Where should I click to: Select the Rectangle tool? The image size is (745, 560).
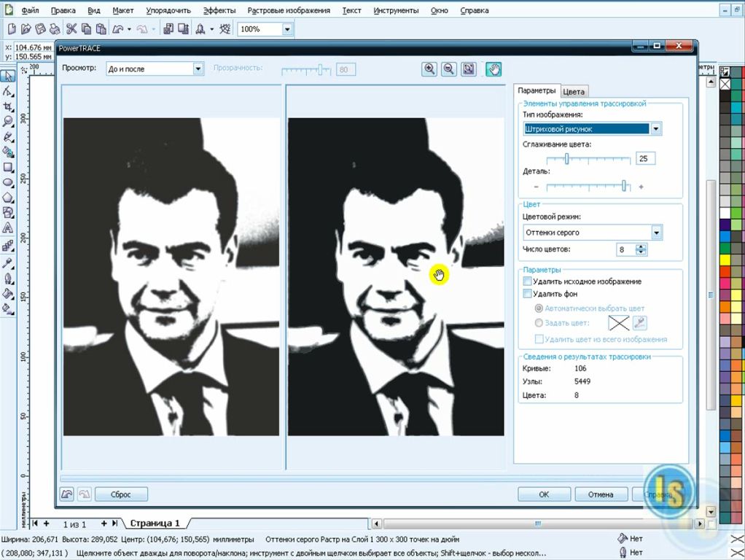click(8, 167)
